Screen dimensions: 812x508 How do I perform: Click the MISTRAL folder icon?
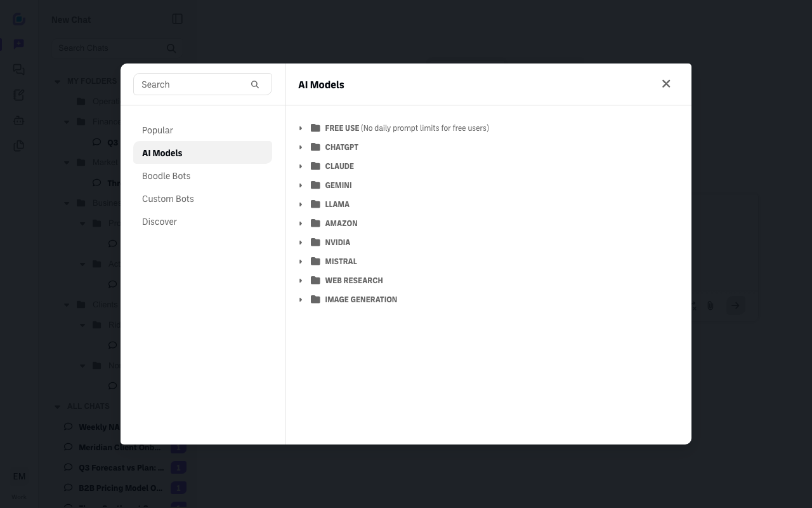(x=315, y=261)
